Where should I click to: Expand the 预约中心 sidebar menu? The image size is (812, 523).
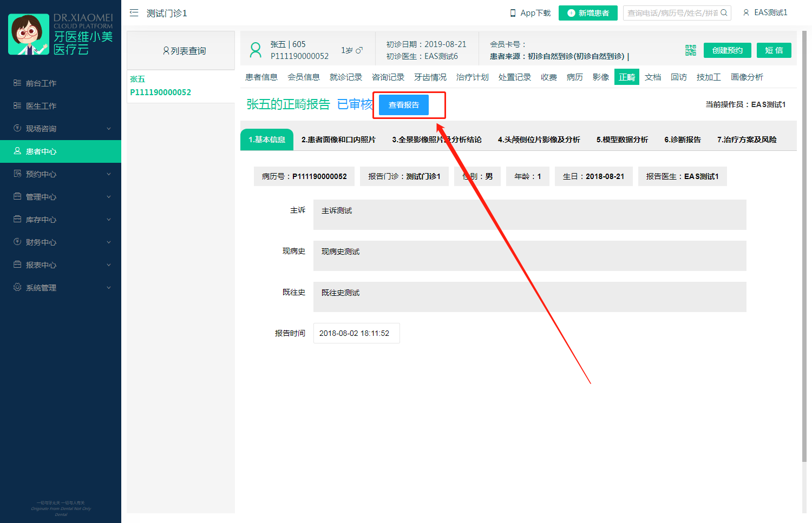(x=60, y=174)
